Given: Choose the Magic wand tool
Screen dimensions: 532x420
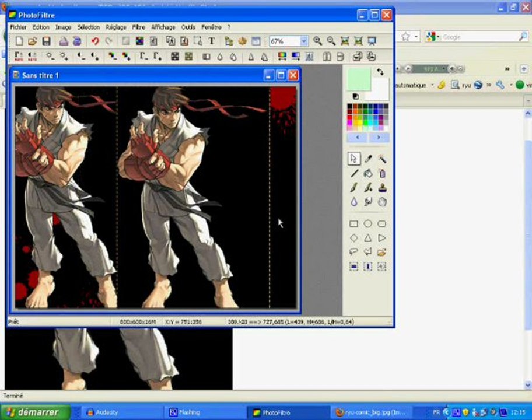Looking at the screenshot, I should pyautogui.click(x=382, y=159).
